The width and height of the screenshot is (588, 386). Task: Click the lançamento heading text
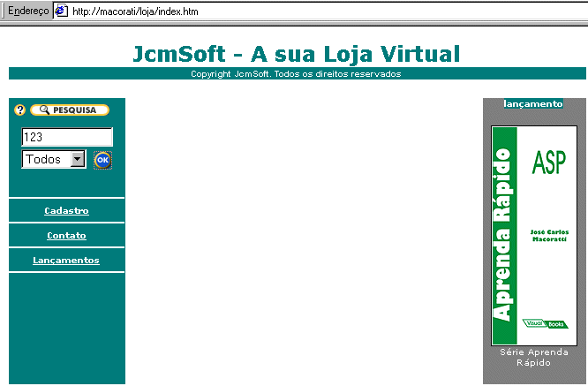pyautogui.click(x=533, y=104)
